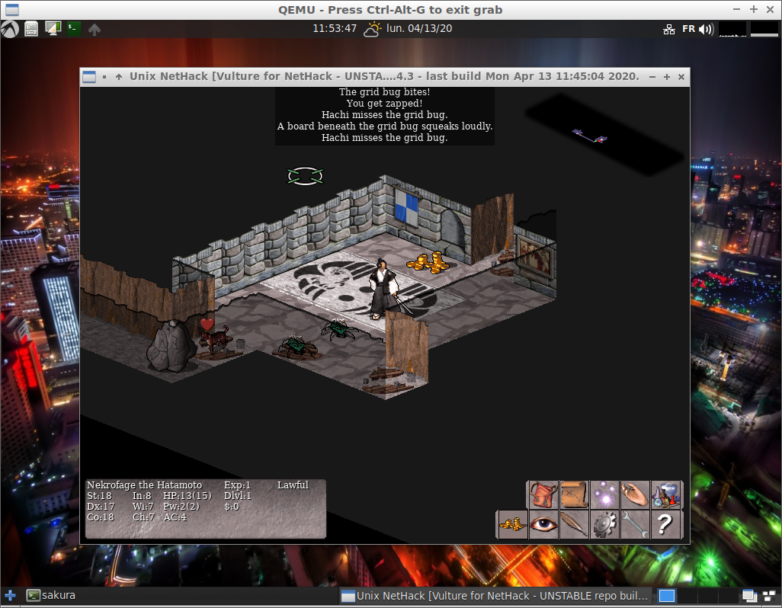Switch the FR keyboard layout indicator

tap(688, 29)
